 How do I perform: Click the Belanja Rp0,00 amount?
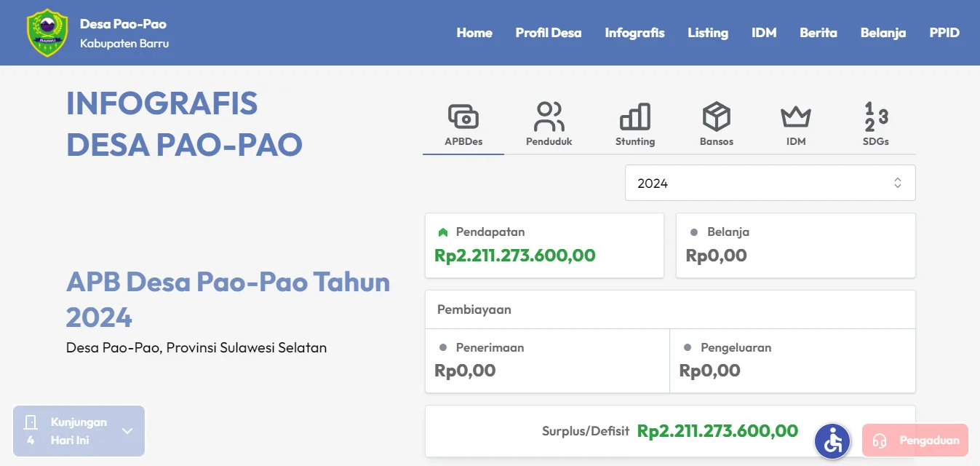tap(716, 256)
